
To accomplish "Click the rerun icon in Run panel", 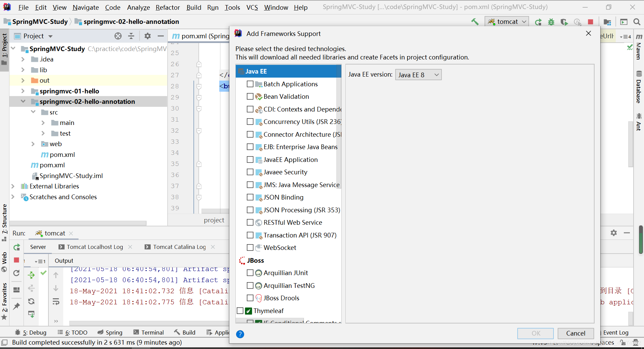I will (x=16, y=248).
